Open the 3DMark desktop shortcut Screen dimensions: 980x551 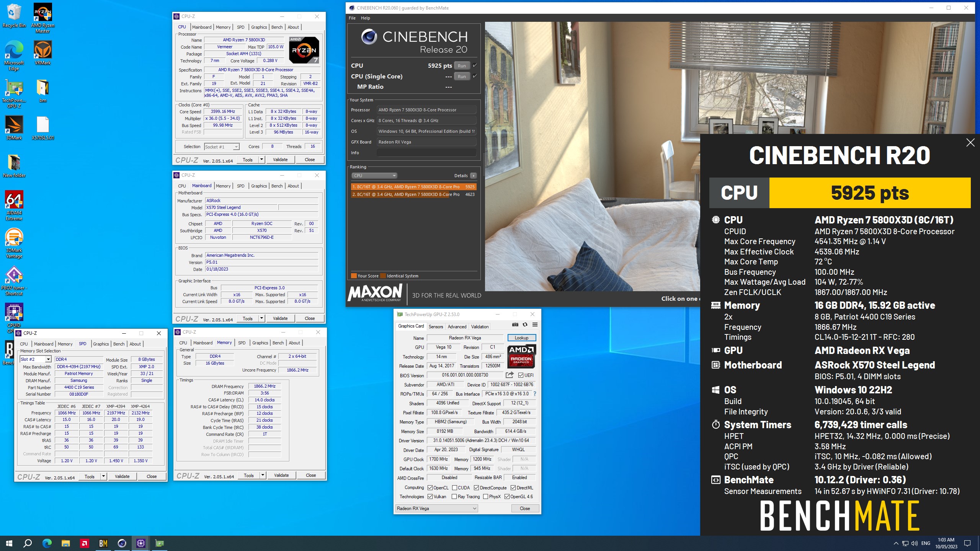coord(14,127)
